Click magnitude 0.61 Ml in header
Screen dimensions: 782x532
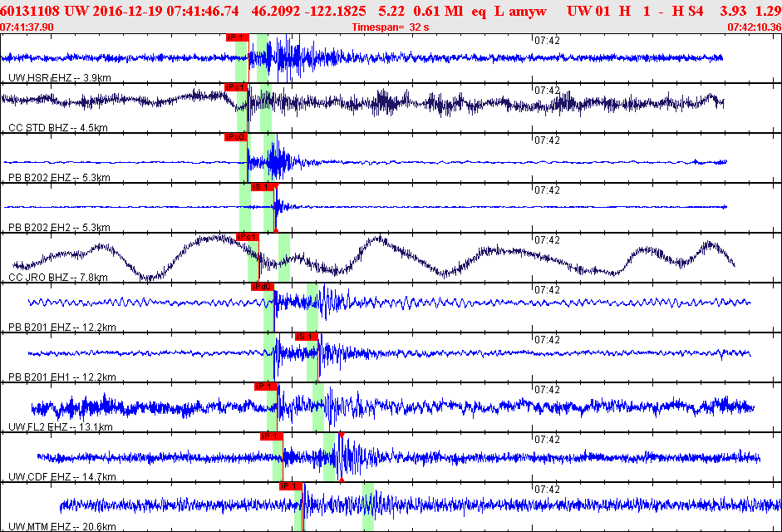click(x=439, y=11)
